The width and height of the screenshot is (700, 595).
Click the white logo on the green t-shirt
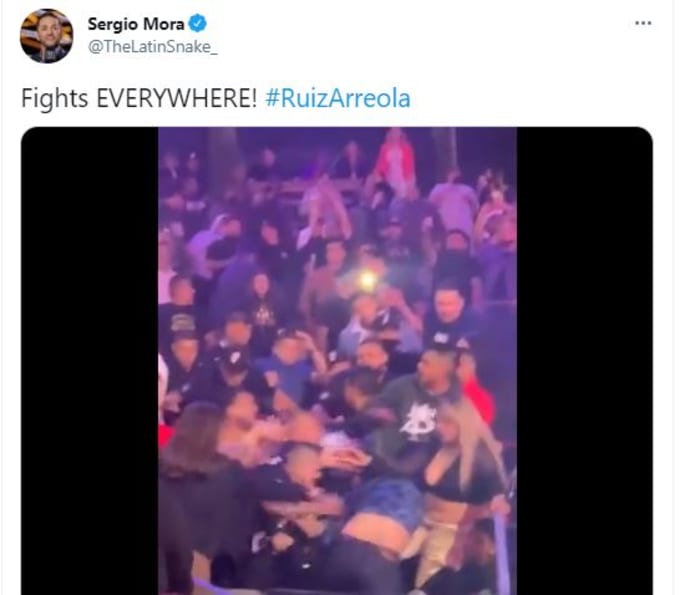418,420
